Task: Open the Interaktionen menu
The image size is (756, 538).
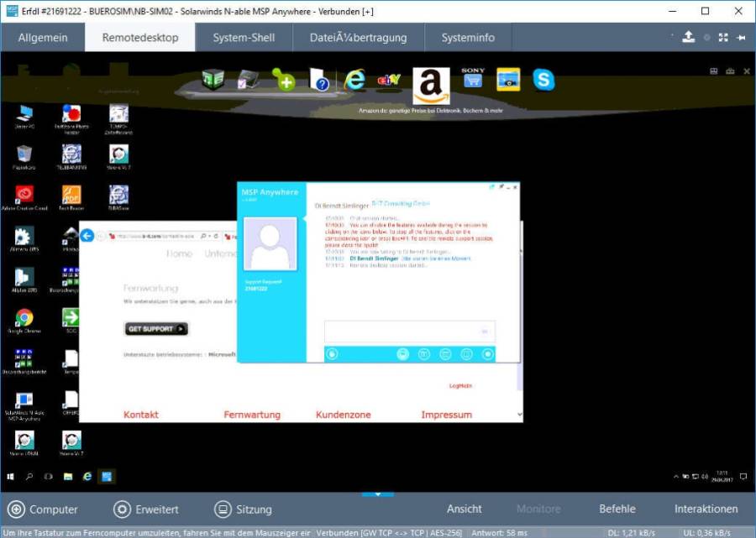Action: [706, 509]
